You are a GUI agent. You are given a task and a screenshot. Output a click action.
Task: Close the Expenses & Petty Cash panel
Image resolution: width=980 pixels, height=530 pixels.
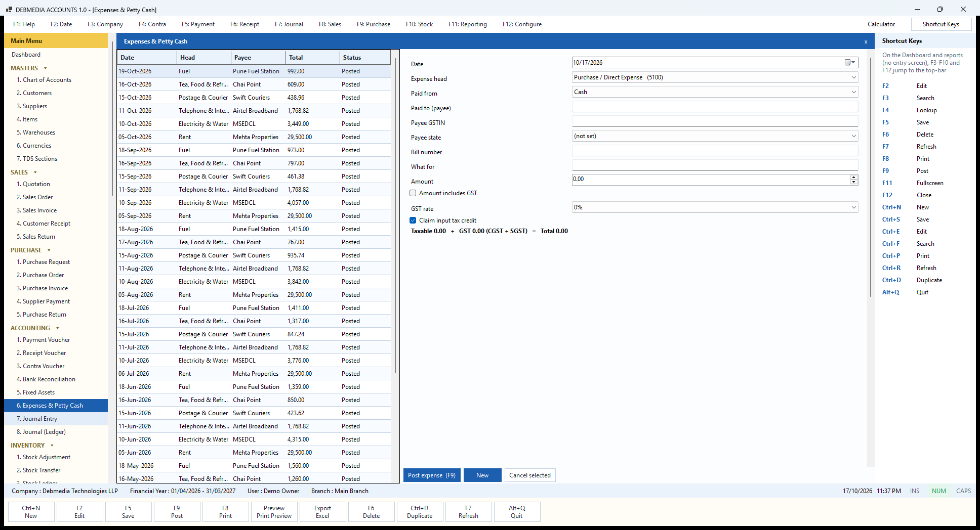click(866, 41)
